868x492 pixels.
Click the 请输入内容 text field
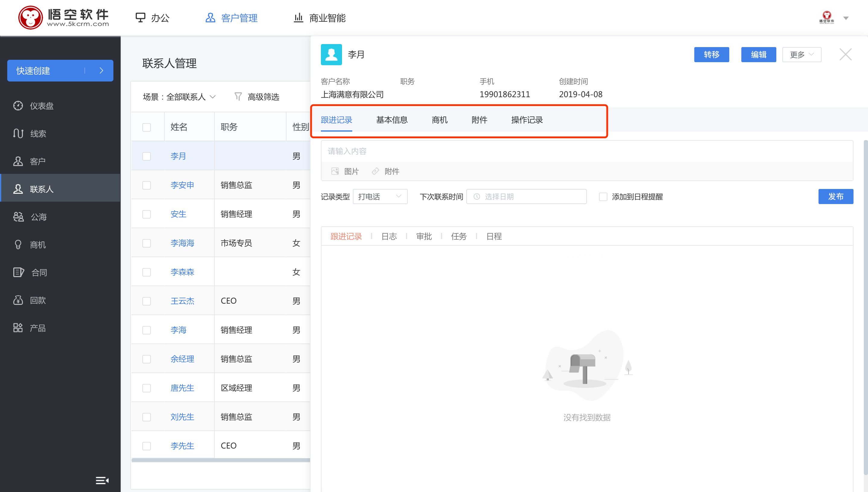click(x=587, y=151)
